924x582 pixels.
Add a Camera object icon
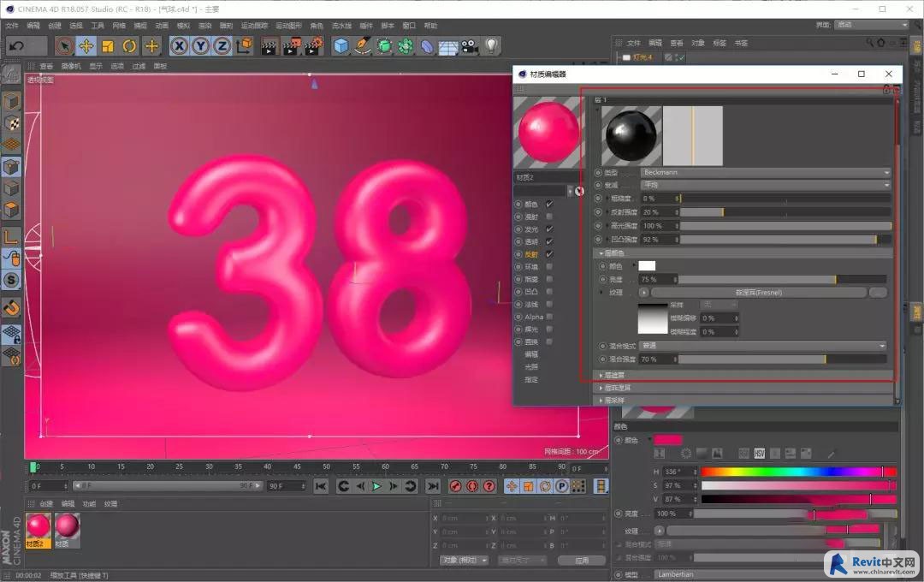pos(470,46)
